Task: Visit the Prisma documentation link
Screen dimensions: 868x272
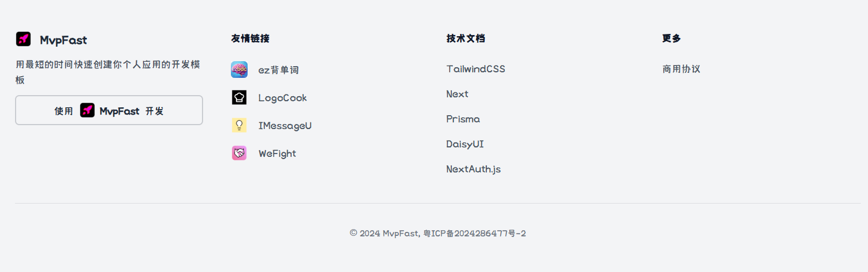Action: (463, 119)
